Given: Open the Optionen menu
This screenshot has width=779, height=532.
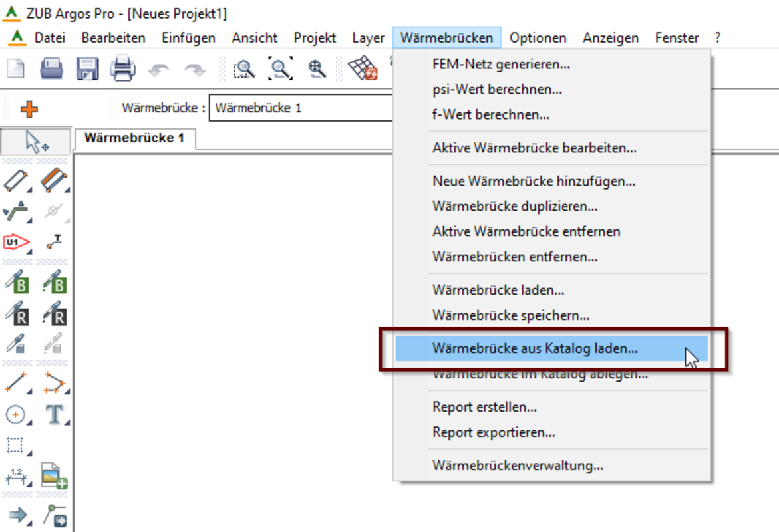Looking at the screenshot, I should tap(538, 38).
